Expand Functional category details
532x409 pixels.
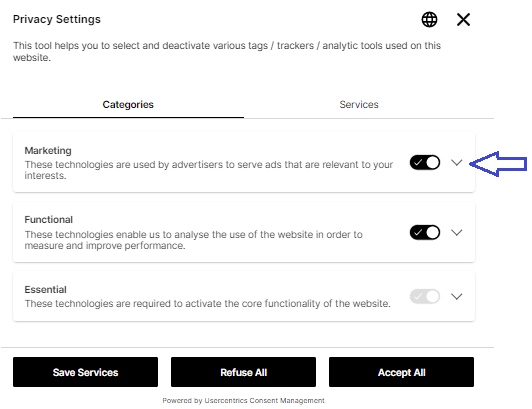click(457, 233)
